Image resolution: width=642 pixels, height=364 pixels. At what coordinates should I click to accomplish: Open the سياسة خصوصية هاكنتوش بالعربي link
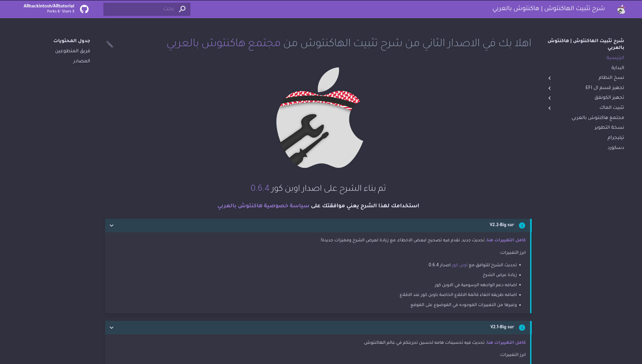[x=263, y=206]
